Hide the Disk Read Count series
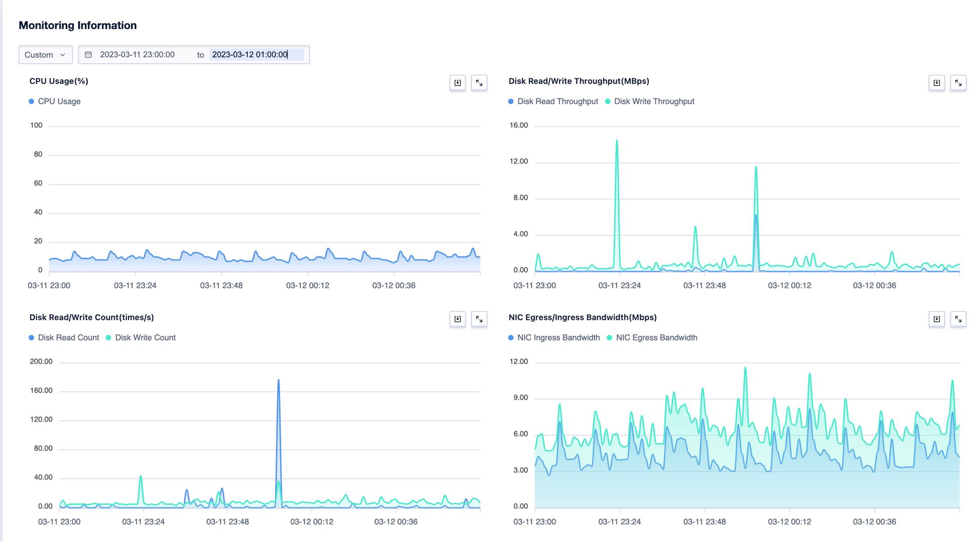The image size is (980, 542). (x=64, y=337)
